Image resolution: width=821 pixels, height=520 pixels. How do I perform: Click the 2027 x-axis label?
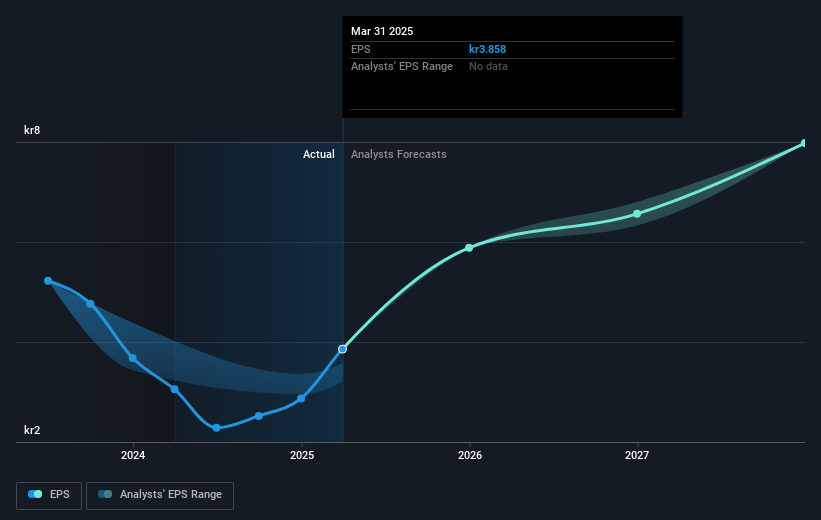637,455
